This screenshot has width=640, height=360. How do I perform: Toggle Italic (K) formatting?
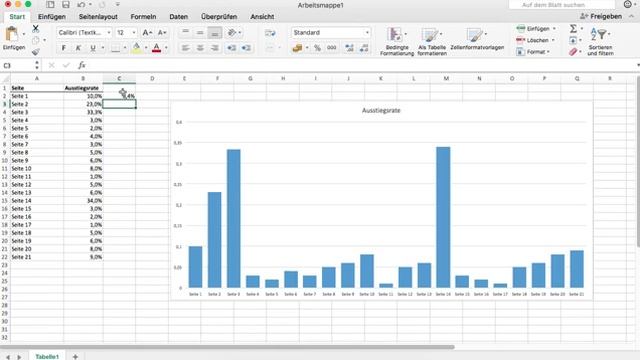coord(78,48)
